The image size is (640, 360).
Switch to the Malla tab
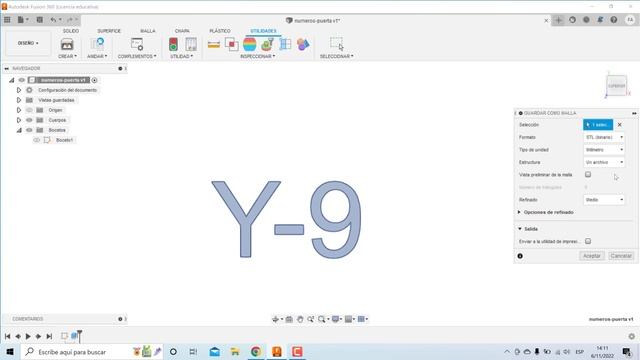coord(148,31)
